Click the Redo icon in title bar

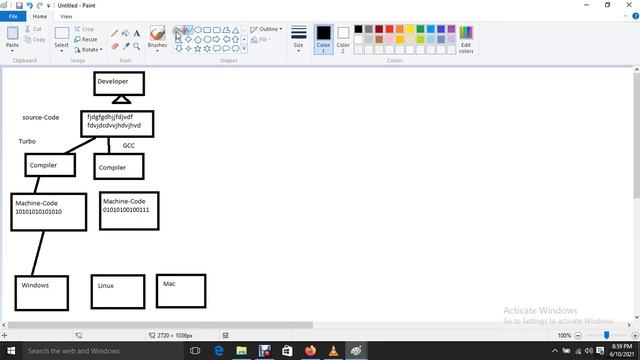pyautogui.click(x=40, y=5)
